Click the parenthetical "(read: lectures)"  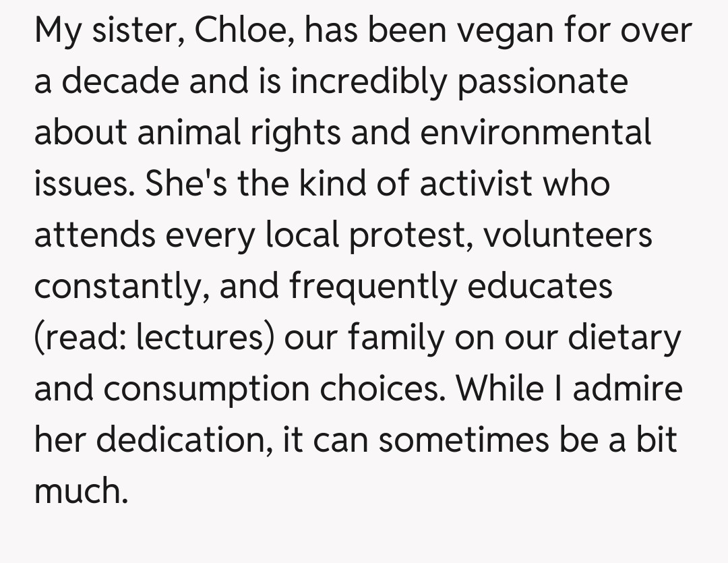pyautogui.click(x=154, y=338)
